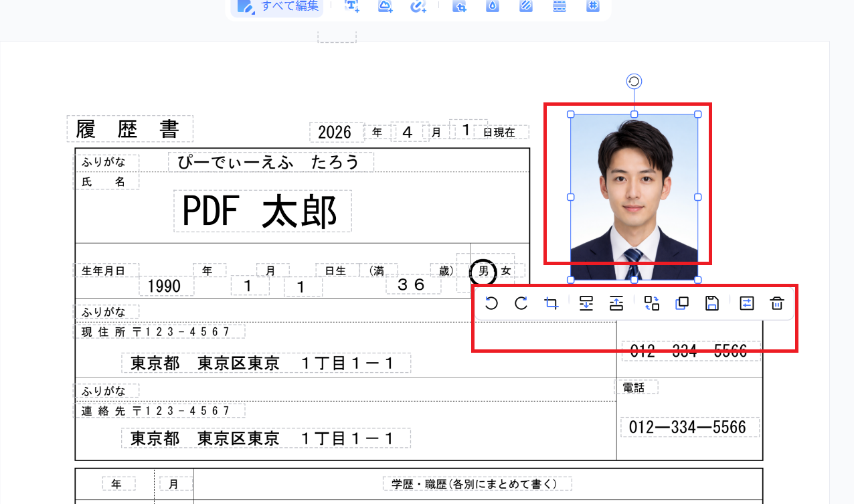854x504 pixels.
Task: Delete the selected photo with trash icon
Action: tap(776, 304)
